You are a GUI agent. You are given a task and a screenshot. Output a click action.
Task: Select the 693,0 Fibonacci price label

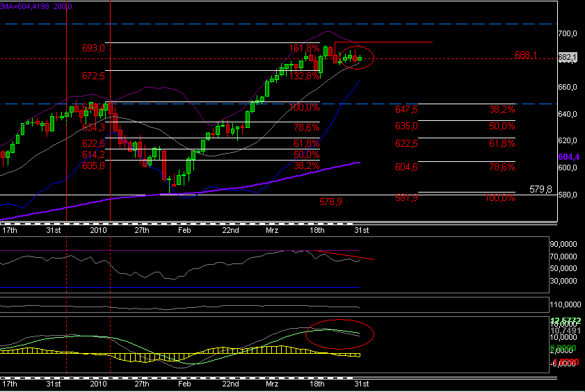pos(93,48)
